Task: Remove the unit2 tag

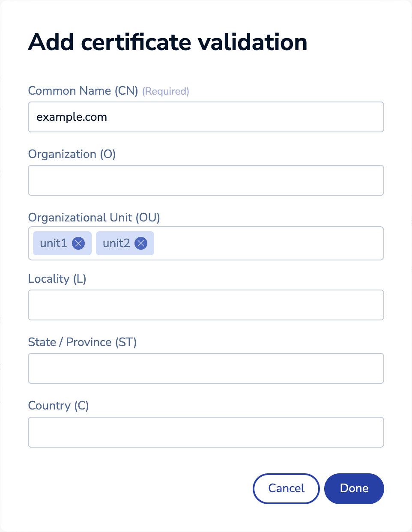Action: (141, 243)
